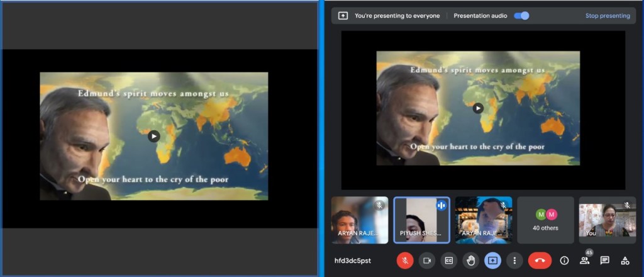
Task: Turn on closed captions
Action: pyautogui.click(x=449, y=260)
